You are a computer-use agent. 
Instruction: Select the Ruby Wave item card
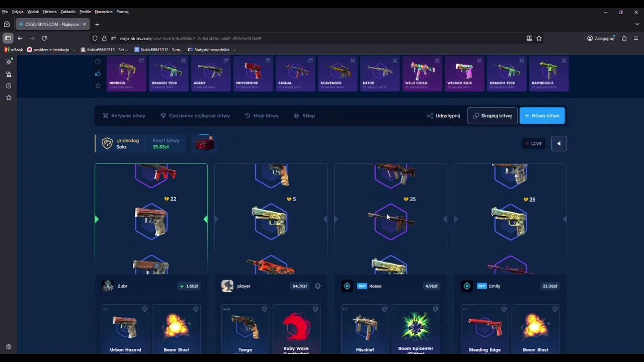296,329
